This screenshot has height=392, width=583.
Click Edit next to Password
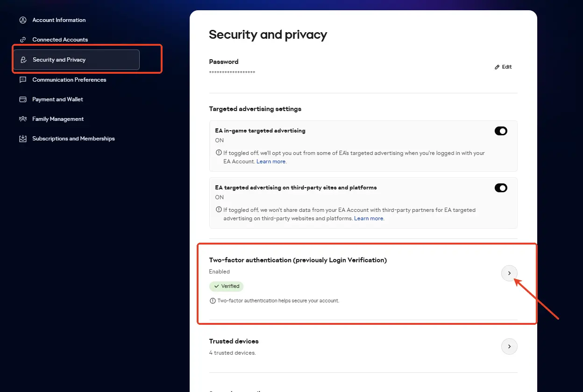tap(506, 67)
